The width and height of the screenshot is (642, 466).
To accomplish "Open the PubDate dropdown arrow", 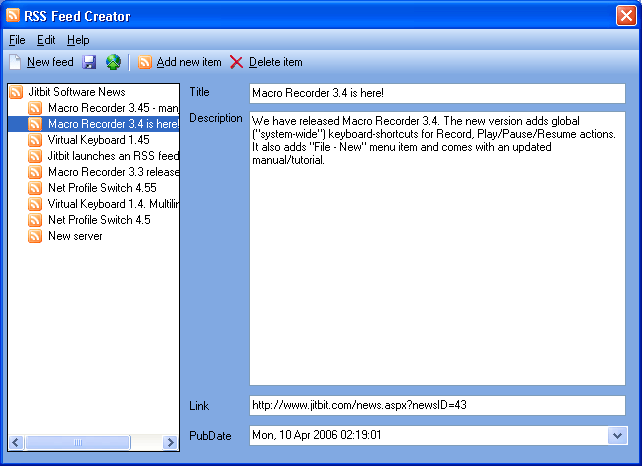I will pyautogui.click(x=616, y=435).
